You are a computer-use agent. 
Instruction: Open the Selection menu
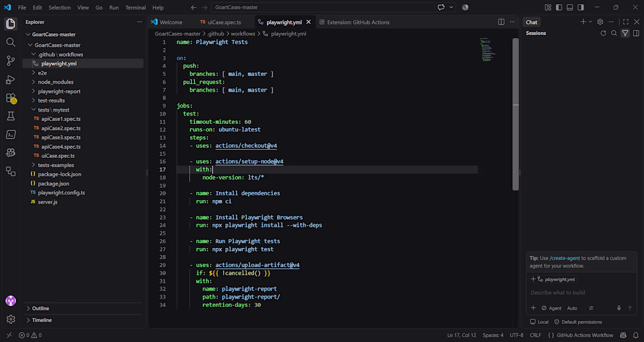pos(60,8)
